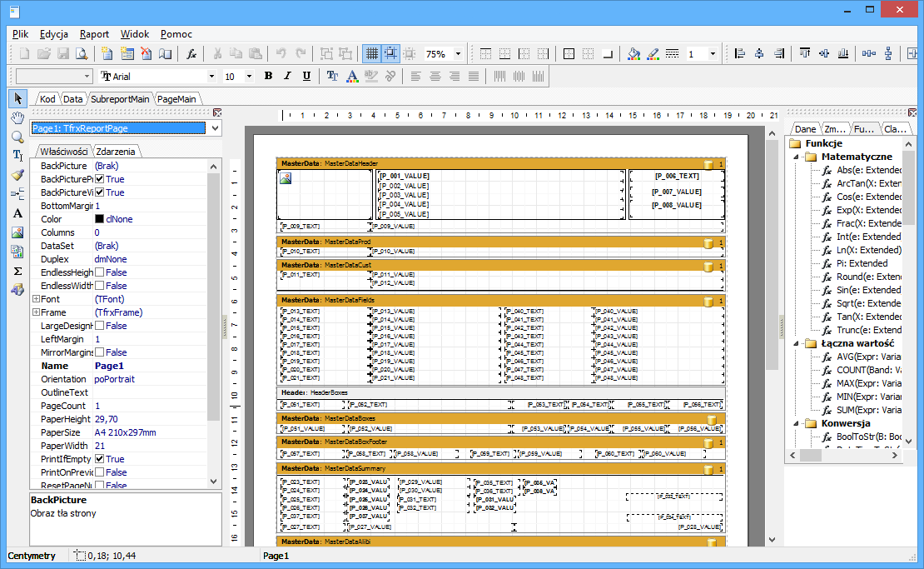
Task: Check the MirrorMargins property checkbox
Action: point(100,352)
